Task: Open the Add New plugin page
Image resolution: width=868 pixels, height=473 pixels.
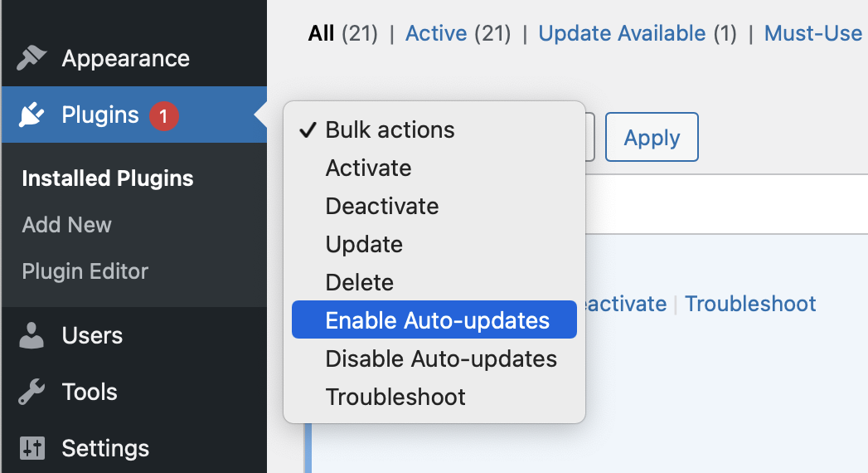Action: (67, 225)
